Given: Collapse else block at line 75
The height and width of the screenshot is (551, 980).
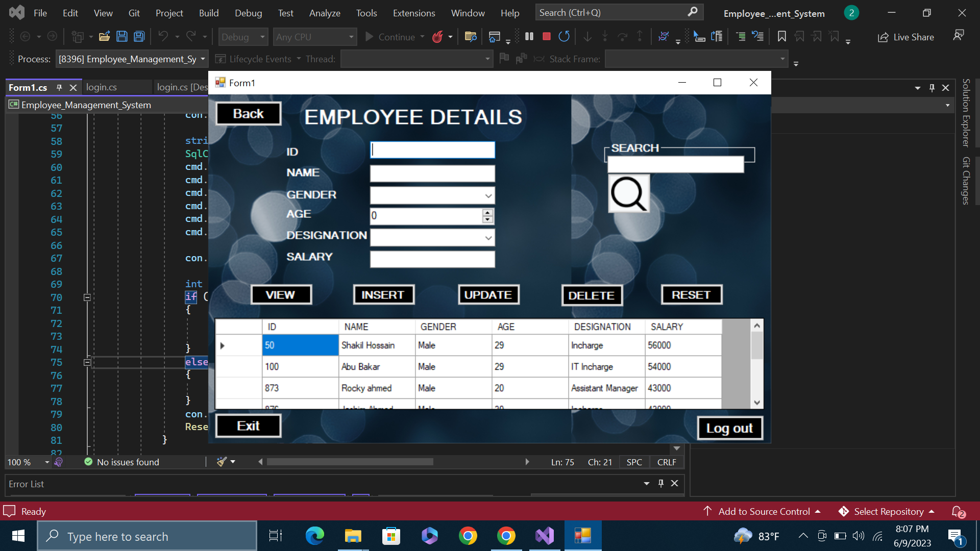Looking at the screenshot, I should click(x=87, y=362).
